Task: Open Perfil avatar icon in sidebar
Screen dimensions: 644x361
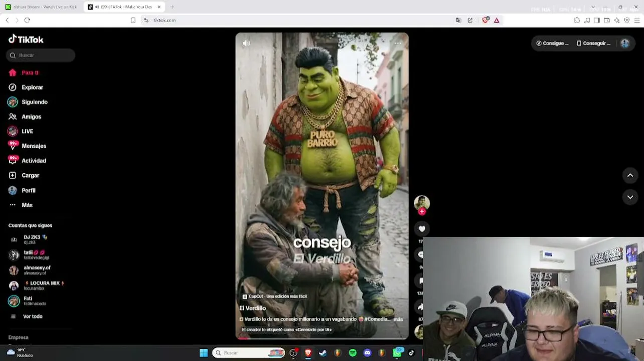Action: [x=13, y=190]
